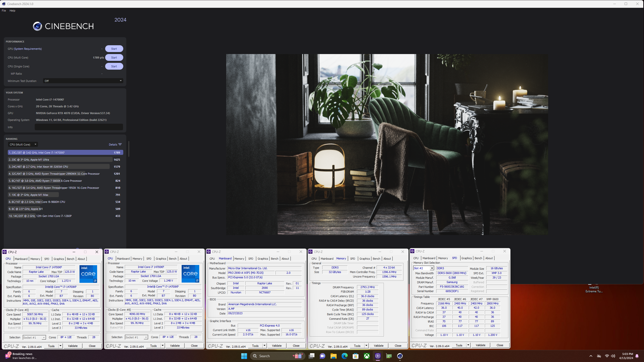The height and width of the screenshot is (362, 644).
Task: Click the Details label in Ranking panel
Action: click(113, 145)
